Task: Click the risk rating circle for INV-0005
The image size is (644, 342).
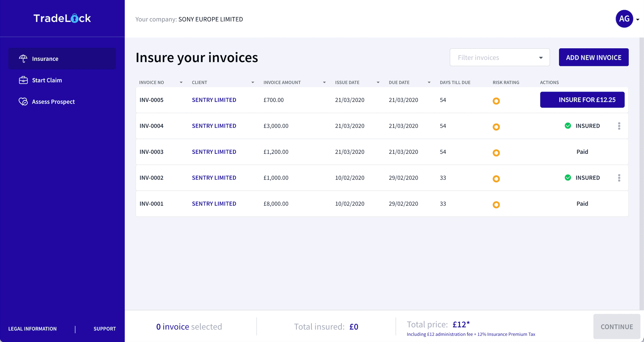Action: [496, 101]
